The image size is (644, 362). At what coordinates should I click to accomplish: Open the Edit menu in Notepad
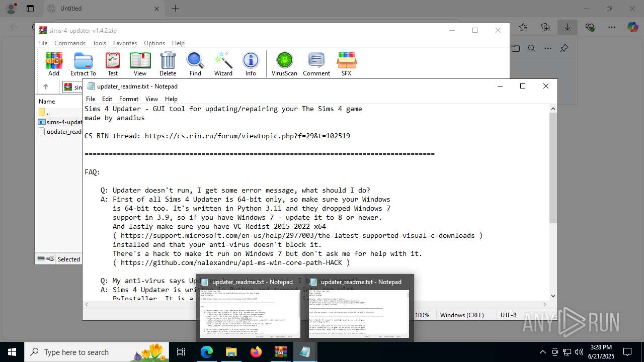coord(107,99)
